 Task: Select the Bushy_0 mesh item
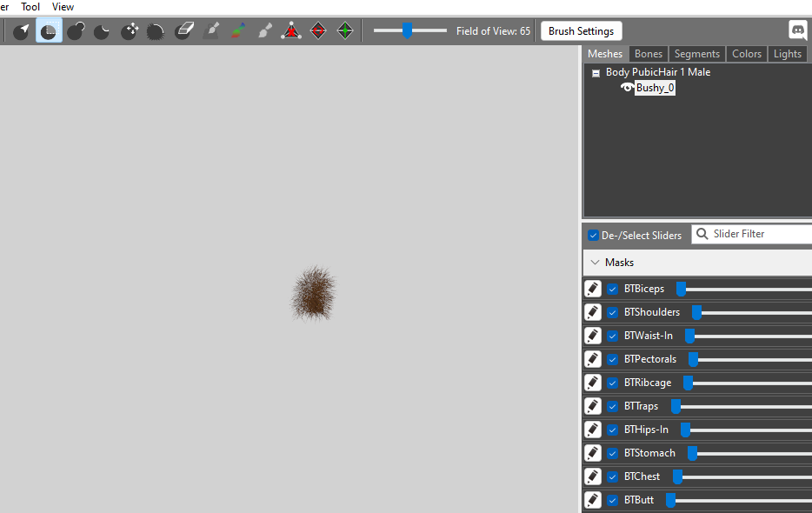coord(656,88)
